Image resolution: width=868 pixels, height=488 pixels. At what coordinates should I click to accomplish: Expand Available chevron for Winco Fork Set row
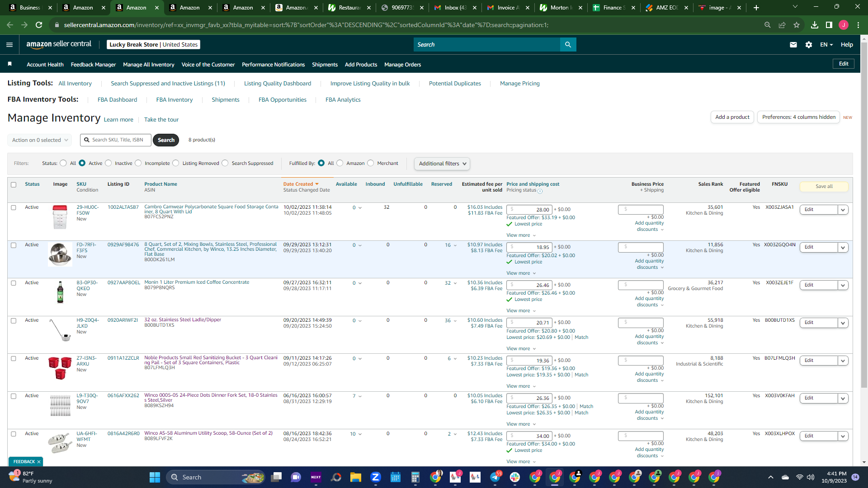360,396
